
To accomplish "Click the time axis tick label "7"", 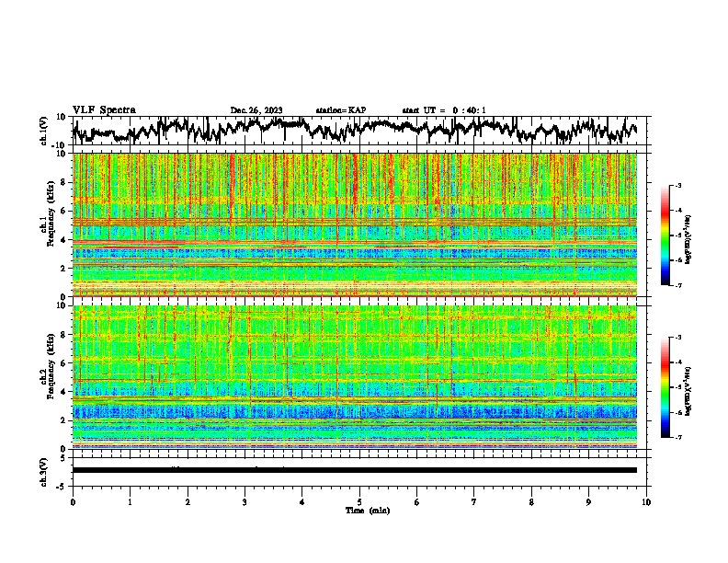I will click(474, 502).
